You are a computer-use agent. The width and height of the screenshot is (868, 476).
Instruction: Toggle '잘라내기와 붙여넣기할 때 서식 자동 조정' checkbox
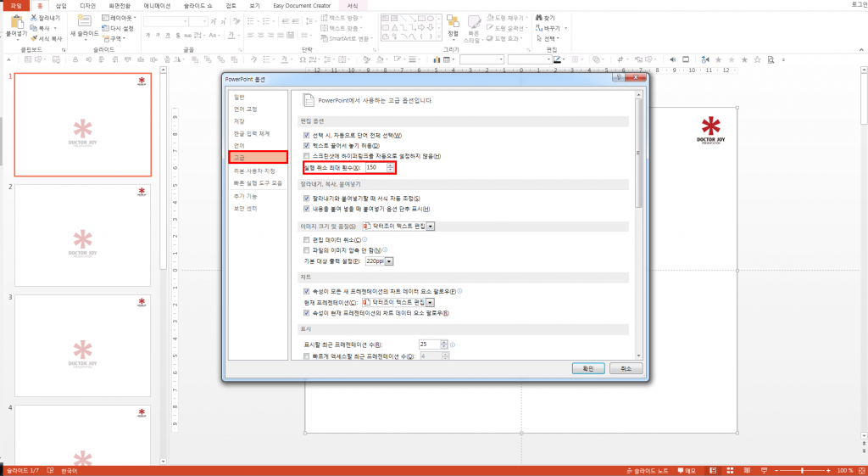point(306,199)
